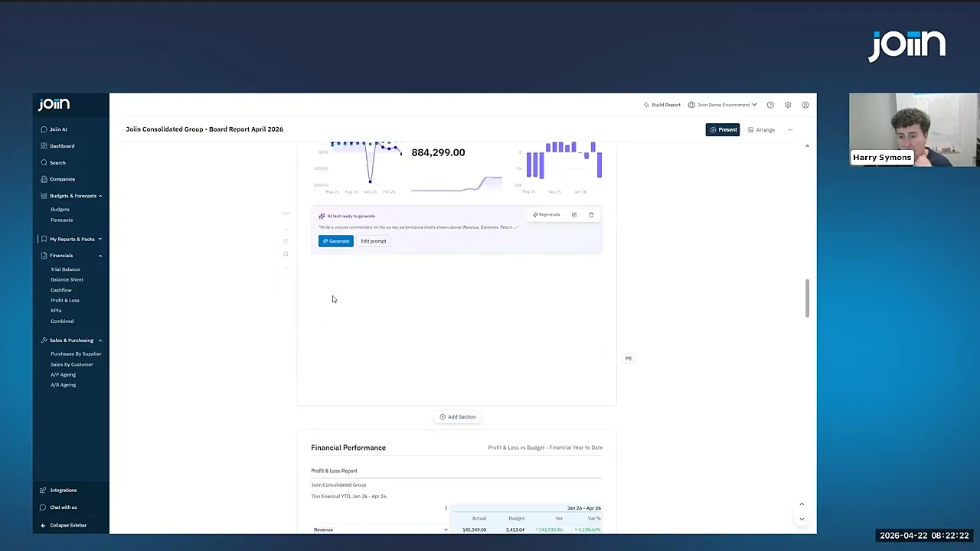Open the settings gear icon
Image resolution: width=980 pixels, height=551 pixels.
788,105
